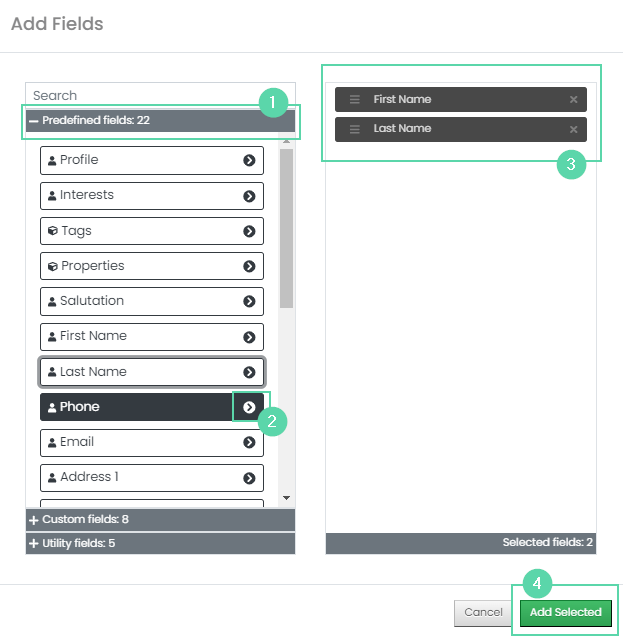Cancel the Add Fields dialog

[483, 612]
